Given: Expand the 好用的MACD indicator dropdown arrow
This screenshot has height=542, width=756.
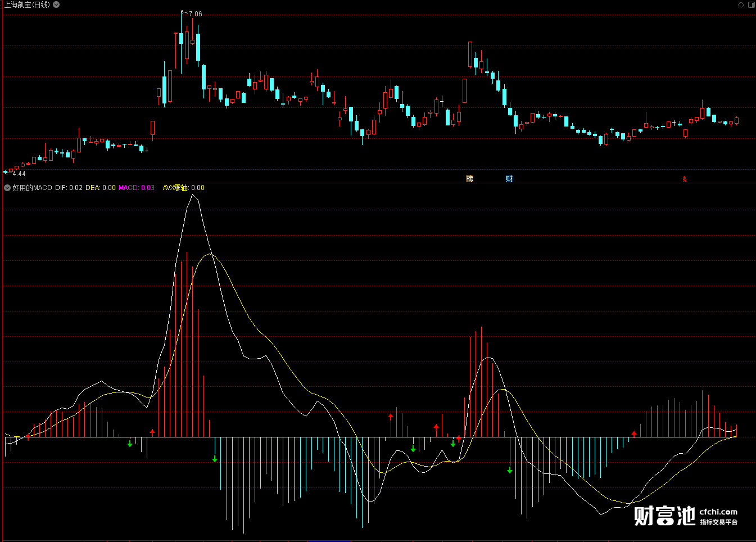Looking at the screenshot, I should [7, 188].
